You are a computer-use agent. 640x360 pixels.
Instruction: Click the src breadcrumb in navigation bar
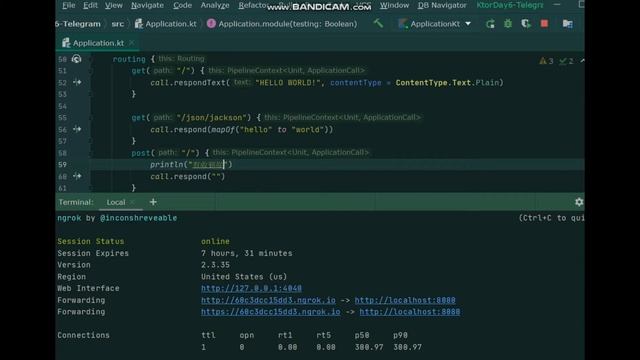[x=118, y=24]
